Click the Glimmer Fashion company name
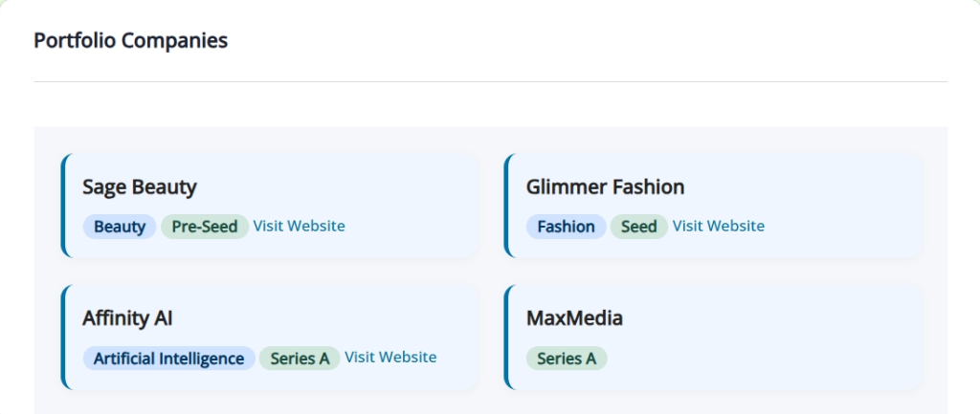 click(x=605, y=186)
